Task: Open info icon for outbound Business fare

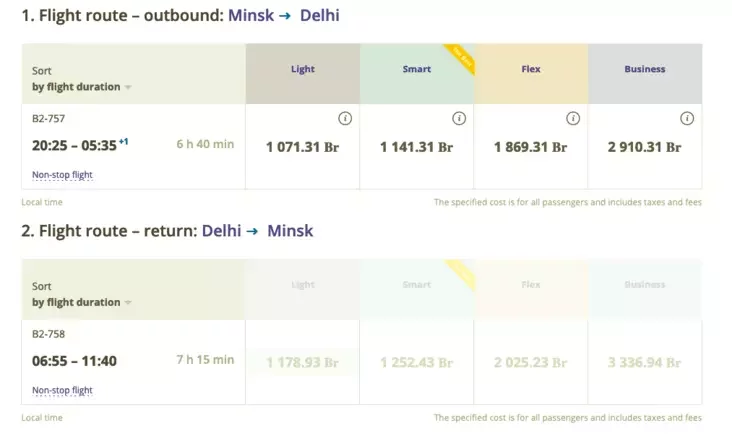Action: [687, 119]
